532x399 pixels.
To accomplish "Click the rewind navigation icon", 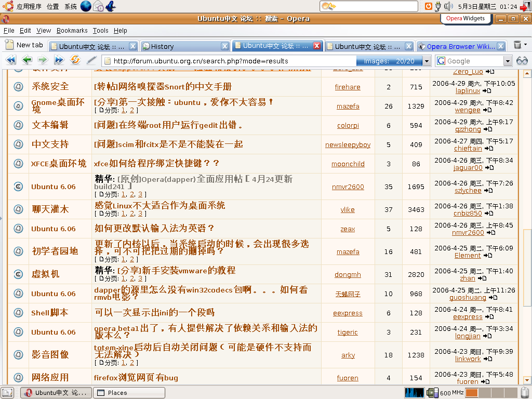I will click(11, 60).
